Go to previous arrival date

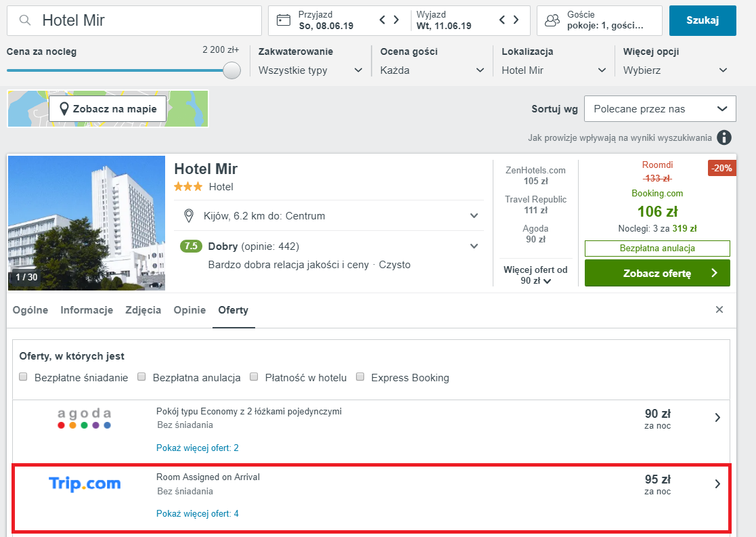382,20
